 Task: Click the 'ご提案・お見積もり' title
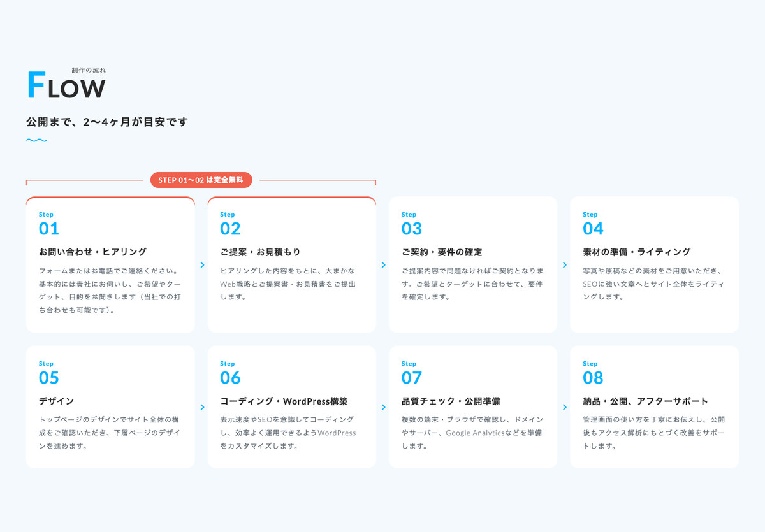[261, 252]
